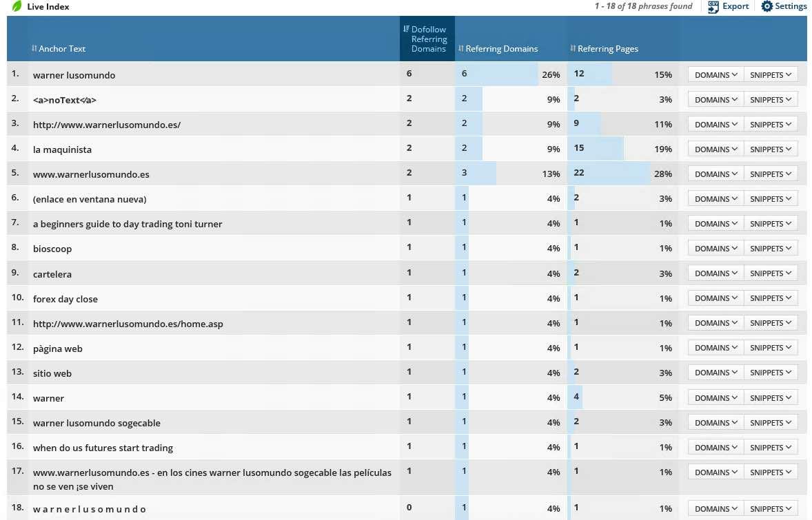Screen dimensions: 812x520
Task: Click the 28% Referring Pages bar
Action: point(609,174)
